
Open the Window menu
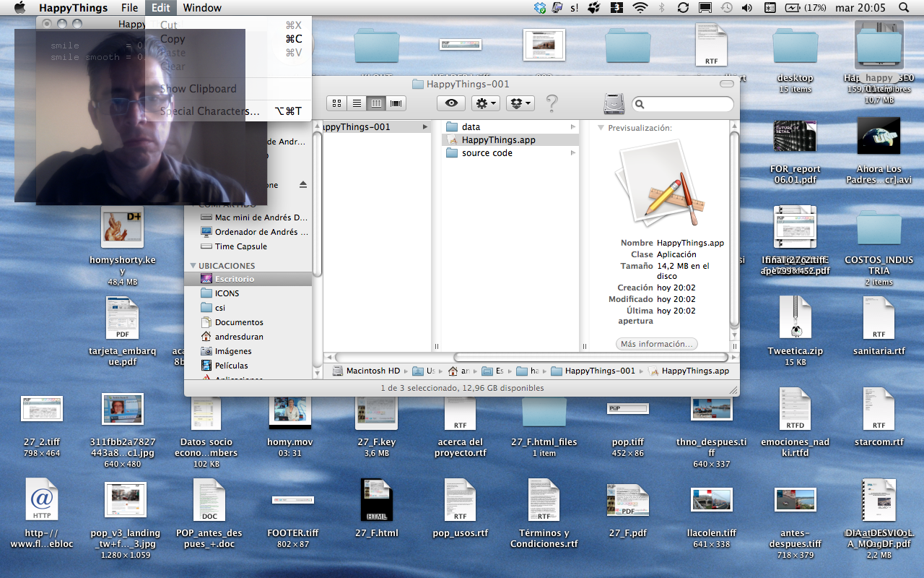(x=202, y=8)
